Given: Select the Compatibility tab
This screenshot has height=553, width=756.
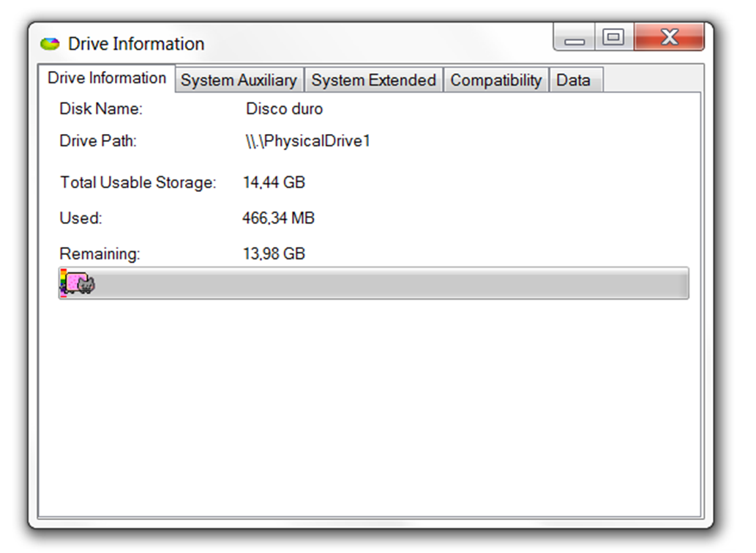Looking at the screenshot, I should tap(495, 80).
